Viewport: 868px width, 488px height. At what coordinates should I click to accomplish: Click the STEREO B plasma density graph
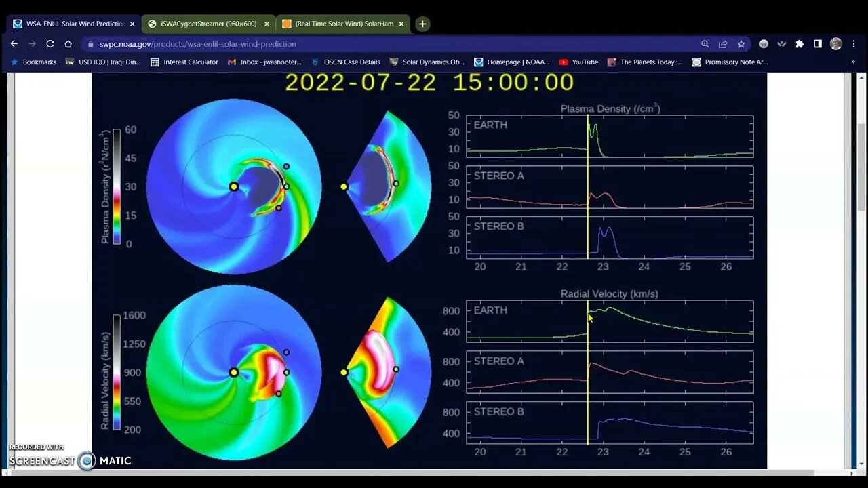(x=610, y=237)
